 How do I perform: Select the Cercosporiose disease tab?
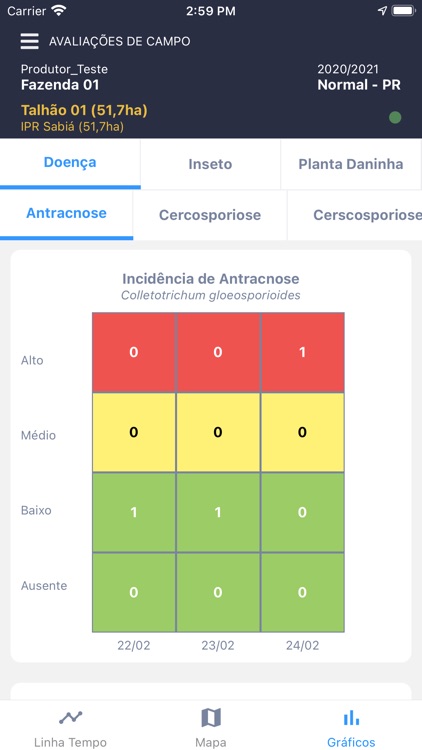point(210,215)
